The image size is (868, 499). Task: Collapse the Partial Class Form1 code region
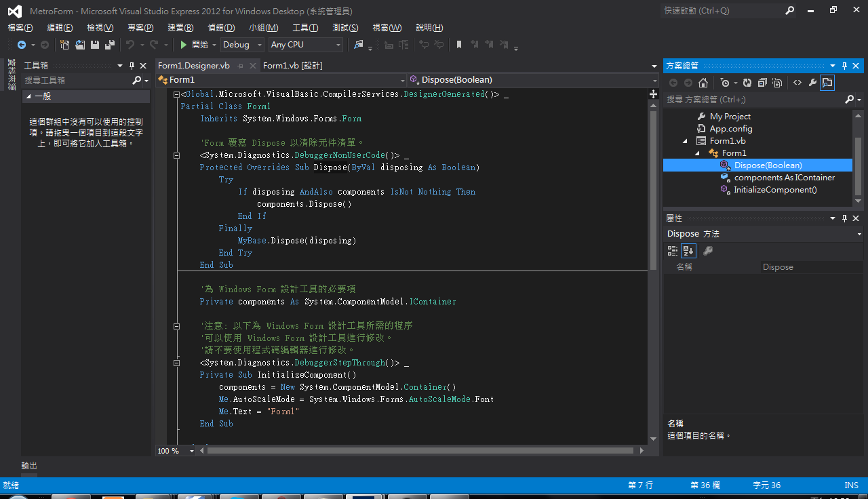pos(177,94)
